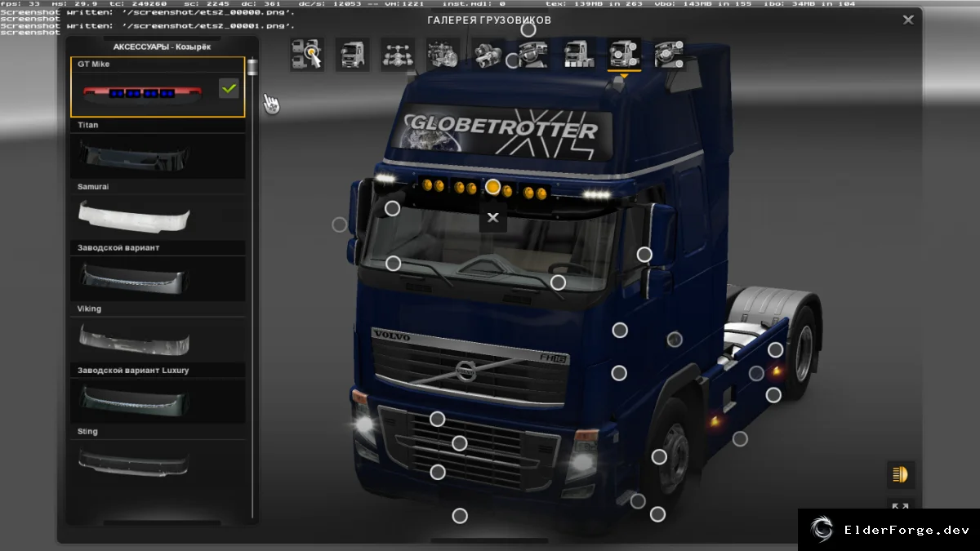Open the paint job category

coord(579,55)
